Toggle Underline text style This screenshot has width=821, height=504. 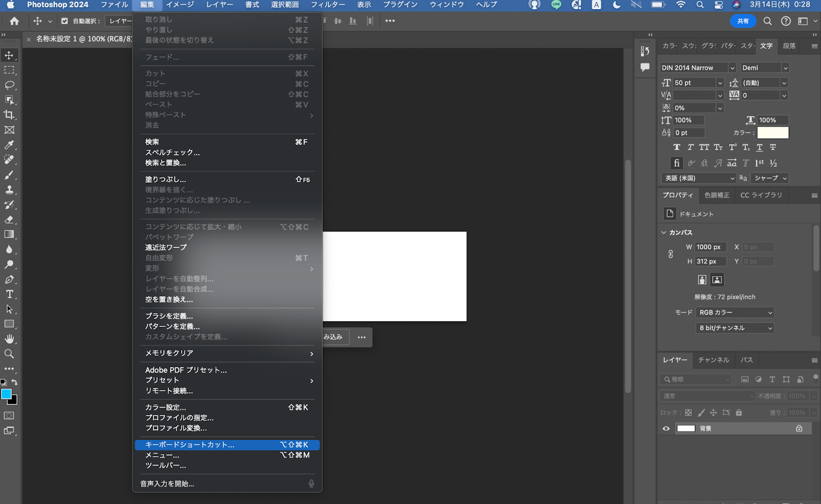coord(759,147)
